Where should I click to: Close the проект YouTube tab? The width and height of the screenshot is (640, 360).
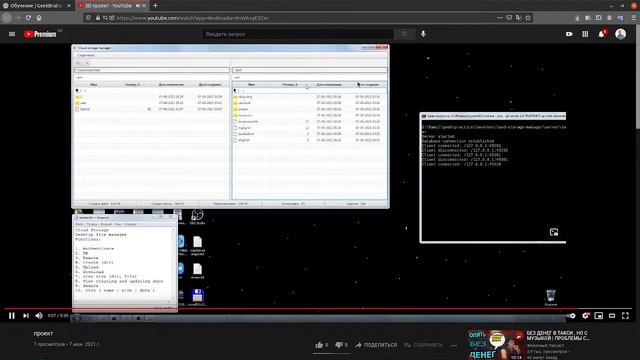[x=144, y=6]
